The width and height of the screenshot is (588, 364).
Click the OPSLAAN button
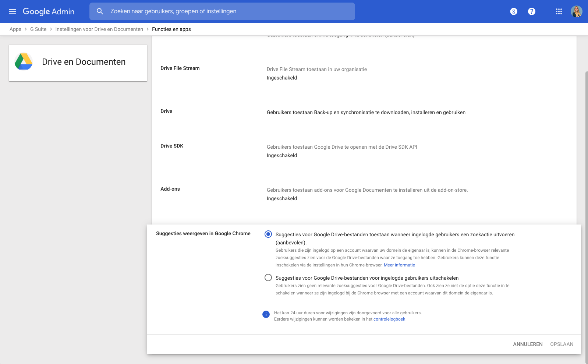(x=562, y=344)
